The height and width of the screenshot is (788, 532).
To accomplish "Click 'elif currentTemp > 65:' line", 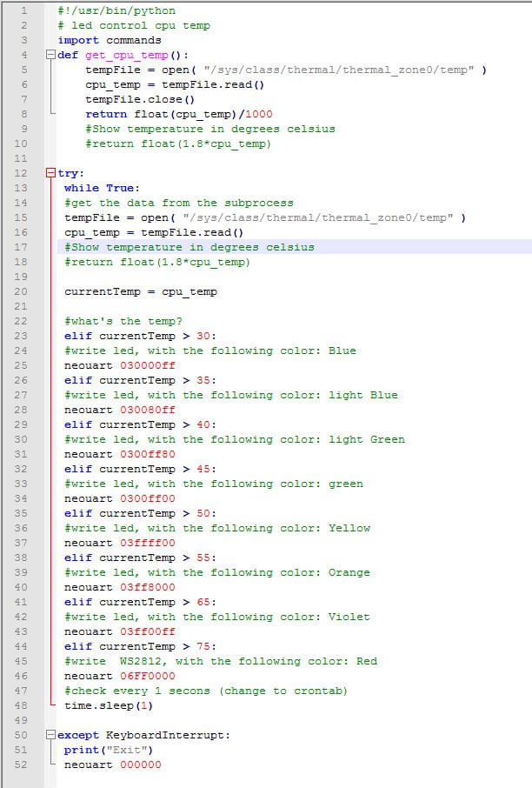I will (140, 602).
